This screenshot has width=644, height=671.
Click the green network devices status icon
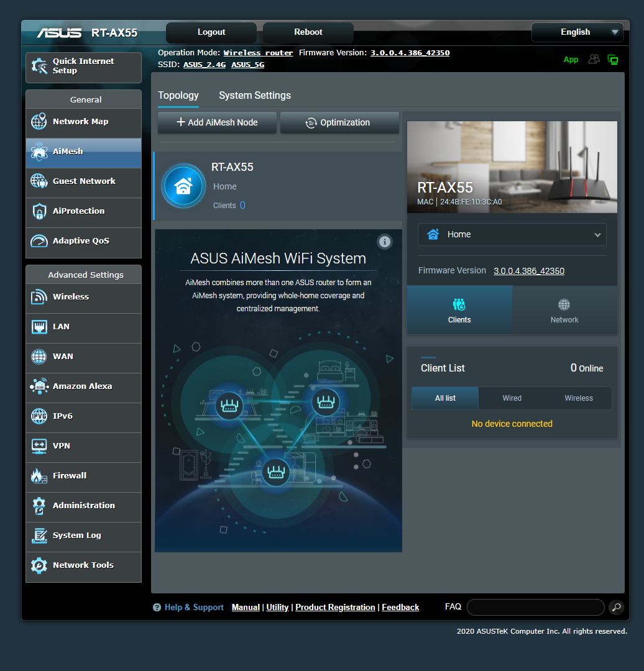tap(613, 60)
